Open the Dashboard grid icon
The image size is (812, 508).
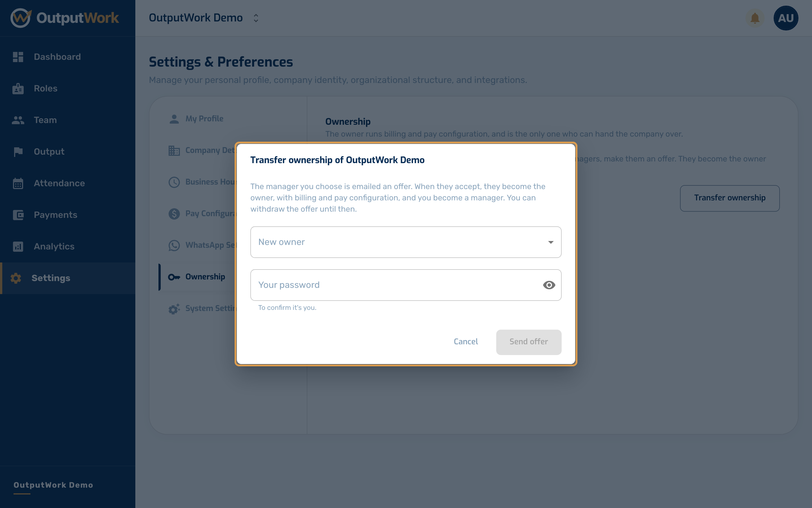click(18, 57)
